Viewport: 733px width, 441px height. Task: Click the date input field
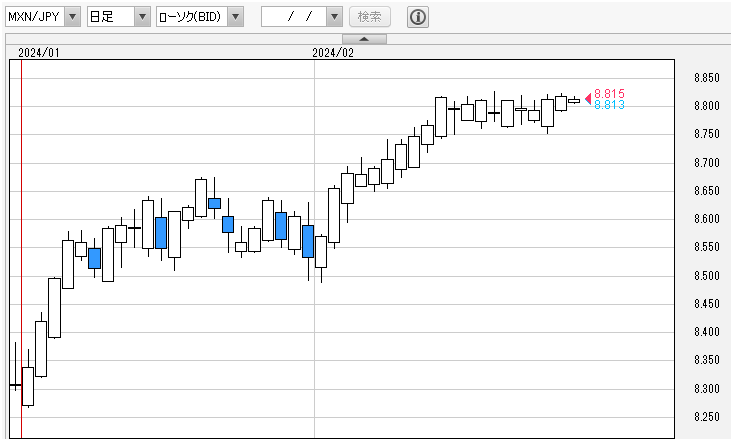[x=294, y=17]
